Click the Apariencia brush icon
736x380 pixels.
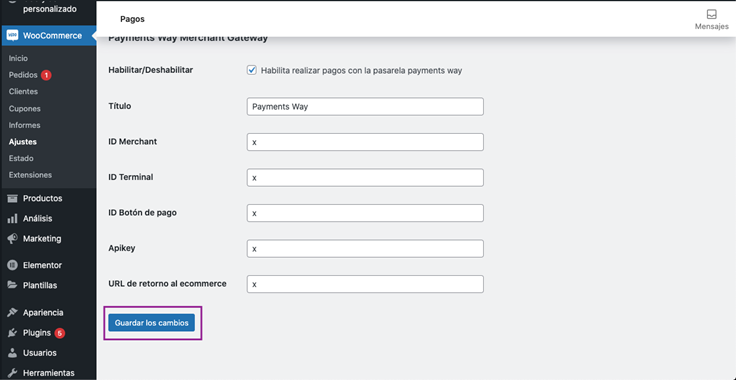coord(13,312)
